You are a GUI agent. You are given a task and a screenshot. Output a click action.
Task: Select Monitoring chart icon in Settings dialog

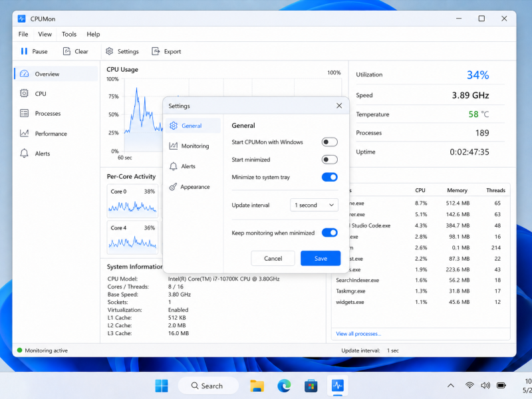pos(174,146)
